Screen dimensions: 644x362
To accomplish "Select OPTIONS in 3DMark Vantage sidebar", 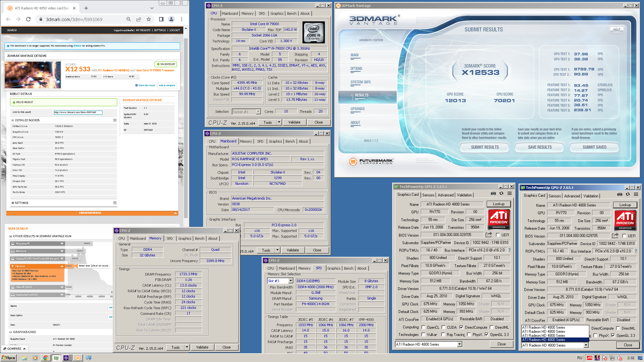I will pos(356,69).
